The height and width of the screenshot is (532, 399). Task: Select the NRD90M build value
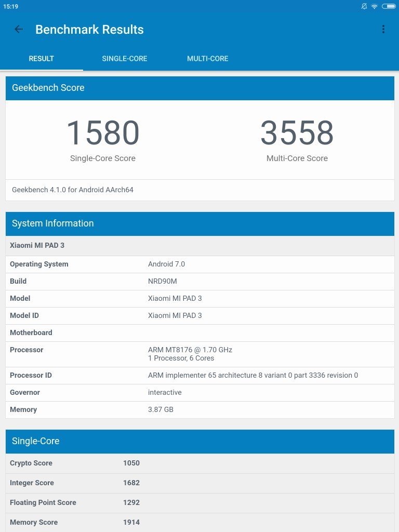[x=163, y=281]
